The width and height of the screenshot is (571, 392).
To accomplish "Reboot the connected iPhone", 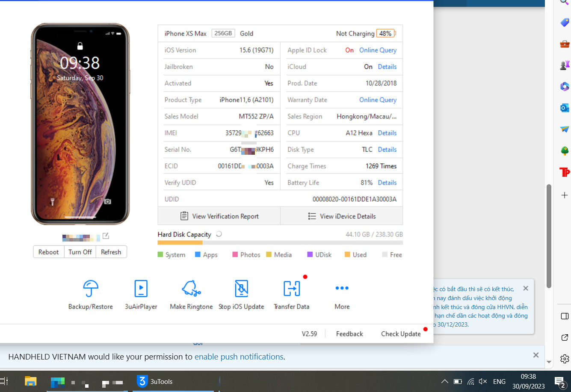I will (x=49, y=252).
